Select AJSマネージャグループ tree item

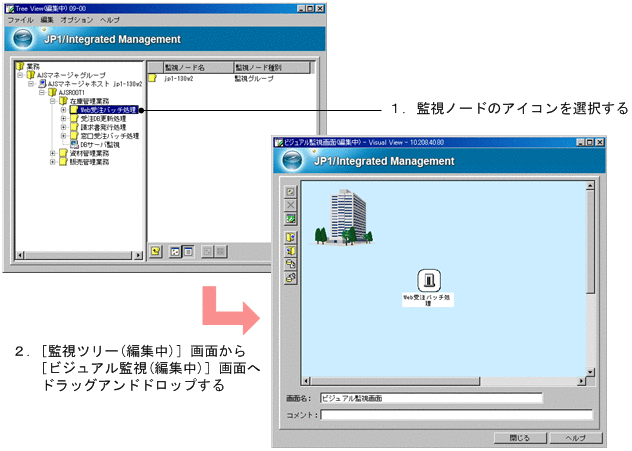pos(71,75)
